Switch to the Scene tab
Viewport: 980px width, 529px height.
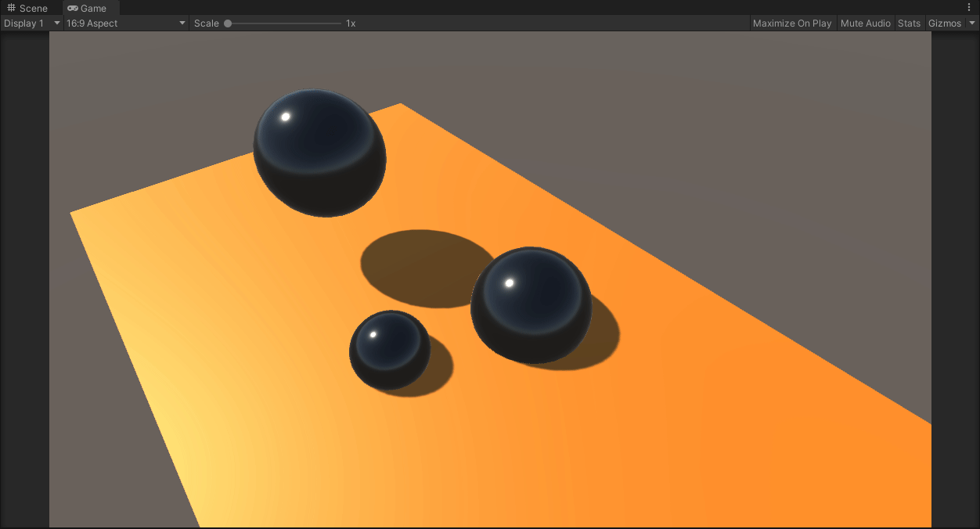click(27, 8)
